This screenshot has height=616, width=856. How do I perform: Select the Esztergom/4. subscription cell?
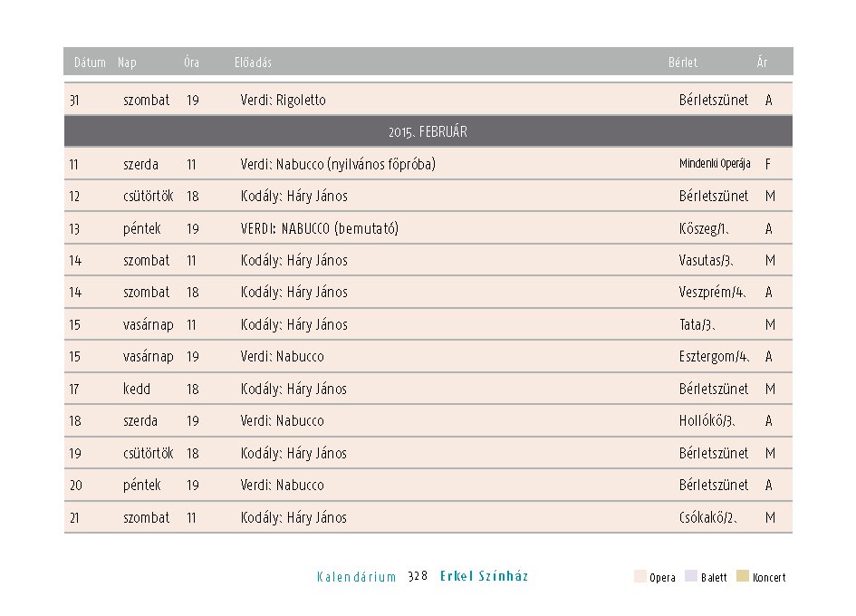[714, 357]
